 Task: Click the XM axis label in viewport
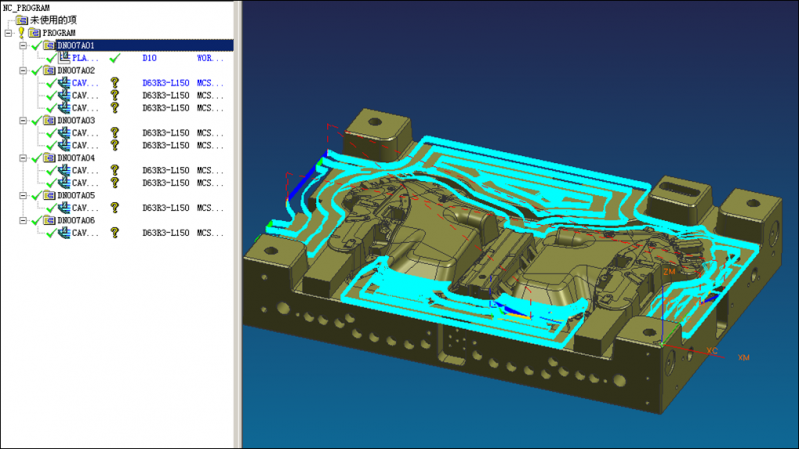743,357
